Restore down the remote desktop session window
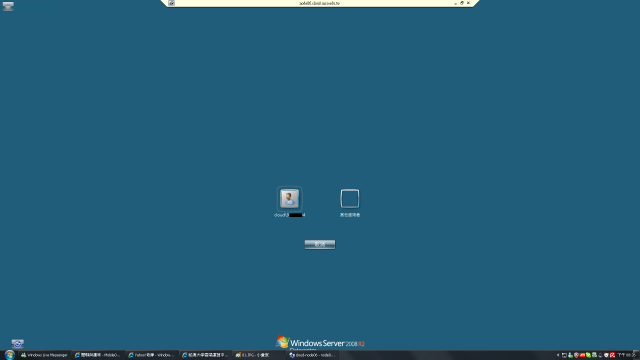Viewport: 640px width, 360px height. pos(462,3)
